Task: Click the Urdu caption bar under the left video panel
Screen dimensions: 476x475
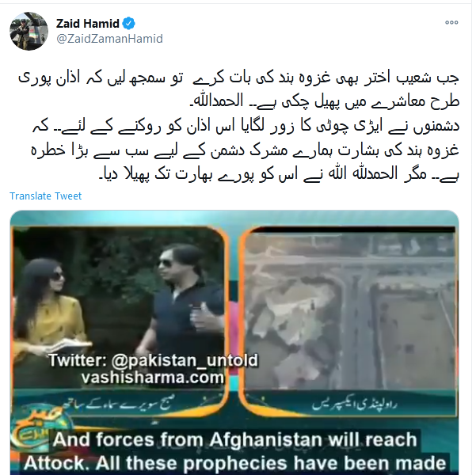Action: [119, 404]
